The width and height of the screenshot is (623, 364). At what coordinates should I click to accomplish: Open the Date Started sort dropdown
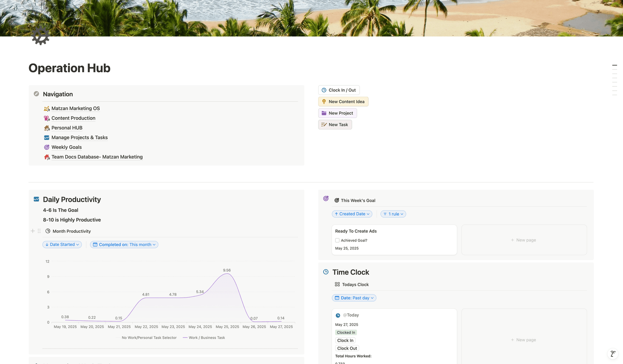point(62,245)
